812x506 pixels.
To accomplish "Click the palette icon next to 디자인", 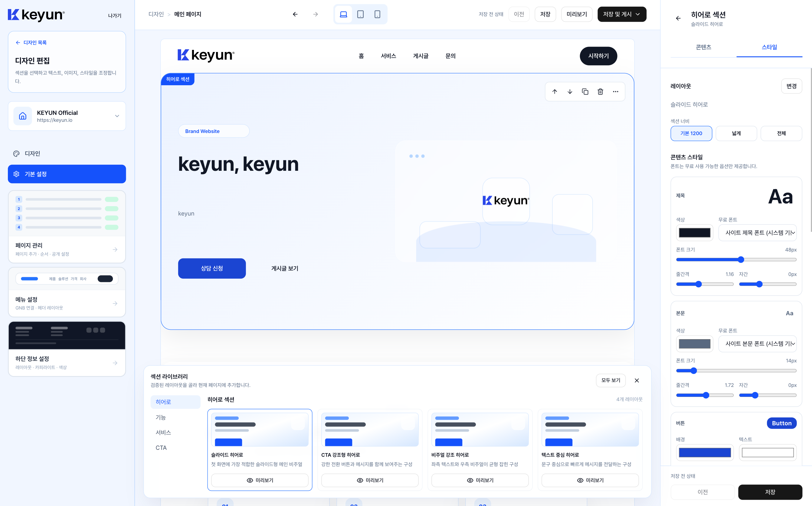I will click(16, 154).
